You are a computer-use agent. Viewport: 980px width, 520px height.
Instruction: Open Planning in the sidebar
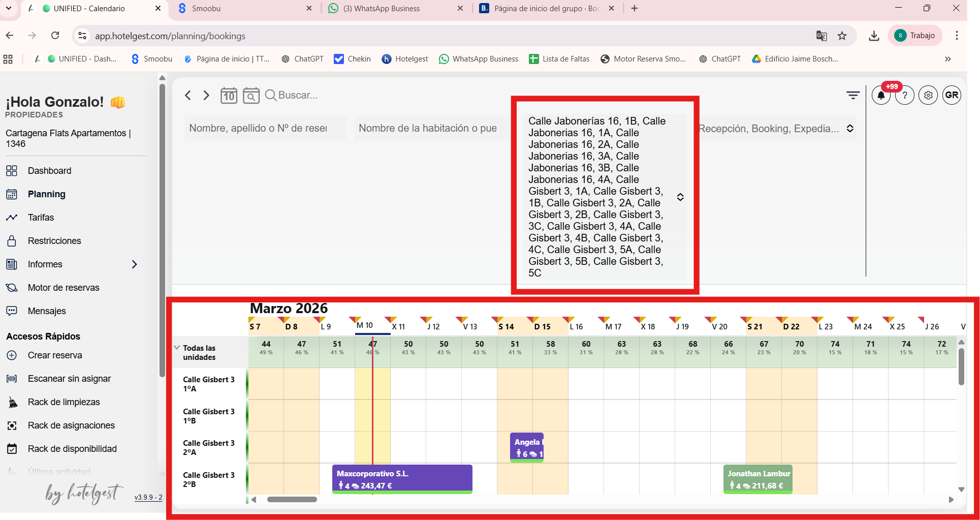46,194
